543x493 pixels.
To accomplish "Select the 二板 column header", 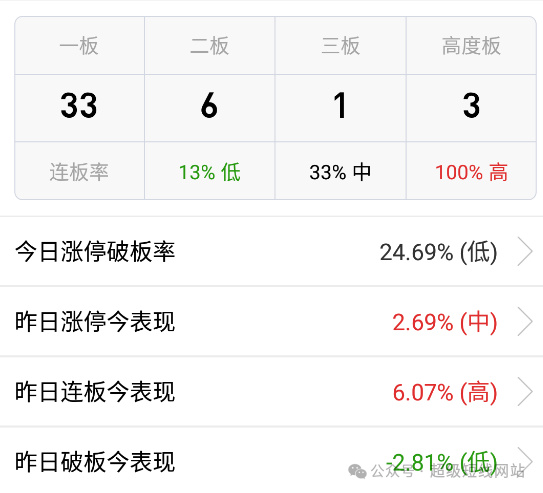I will (x=210, y=46).
